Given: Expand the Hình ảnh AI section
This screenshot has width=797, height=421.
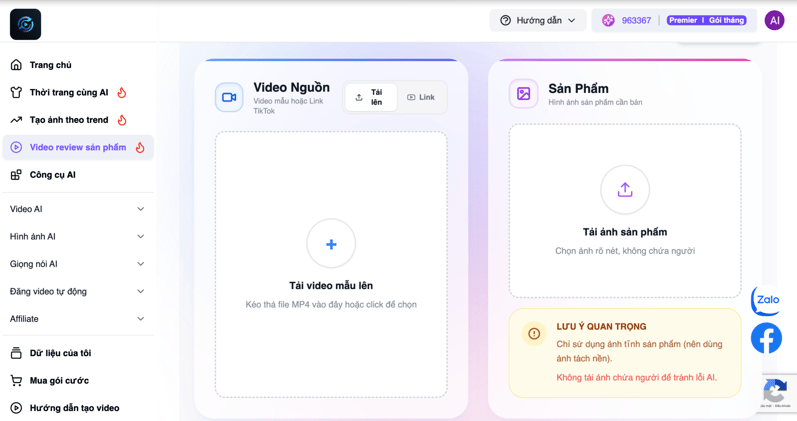Looking at the screenshot, I should [78, 236].
